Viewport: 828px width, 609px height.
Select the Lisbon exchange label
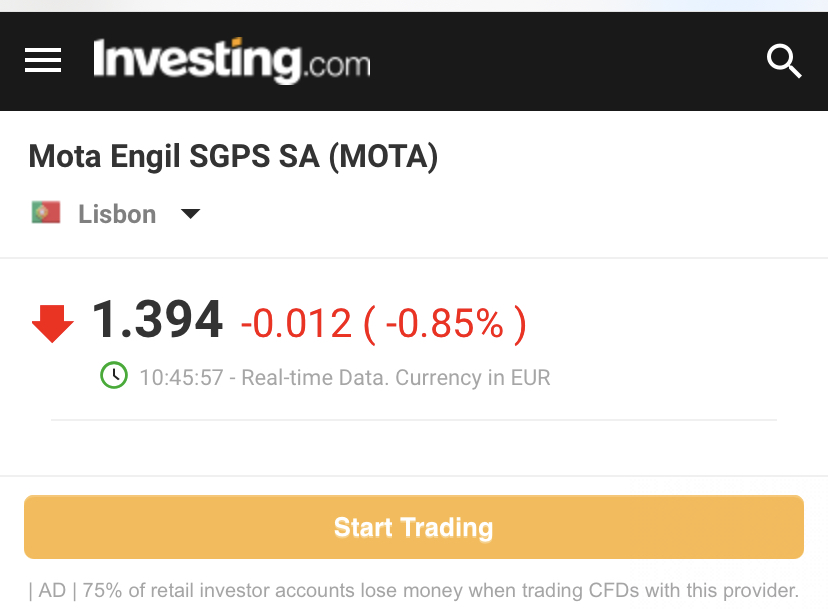tap(117, 214)
